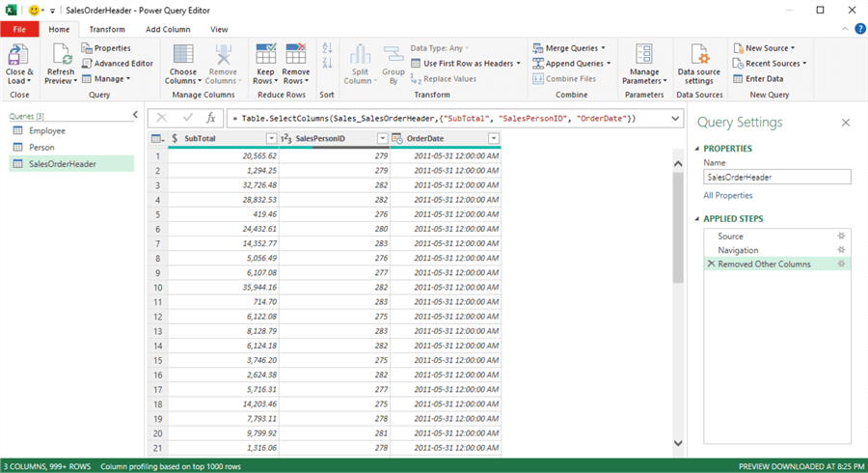Click the query Name input field
The image size is (868, 473).
(776, 177)
